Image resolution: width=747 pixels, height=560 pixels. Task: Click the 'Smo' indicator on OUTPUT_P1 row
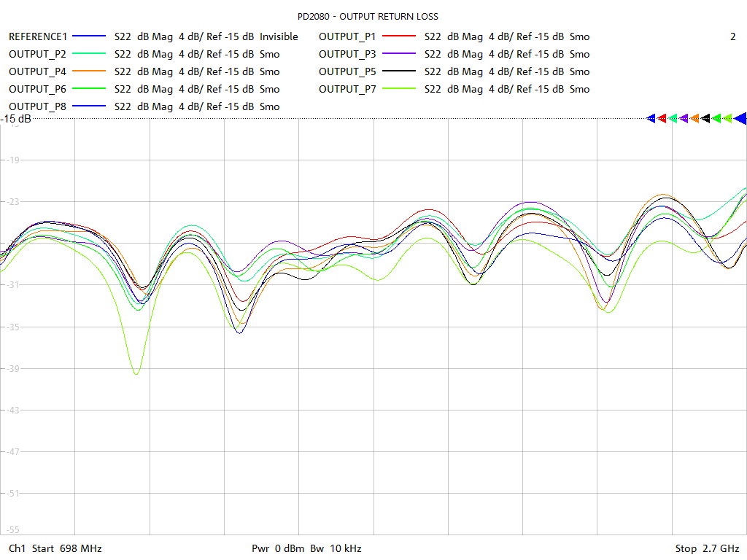point(579,36)
